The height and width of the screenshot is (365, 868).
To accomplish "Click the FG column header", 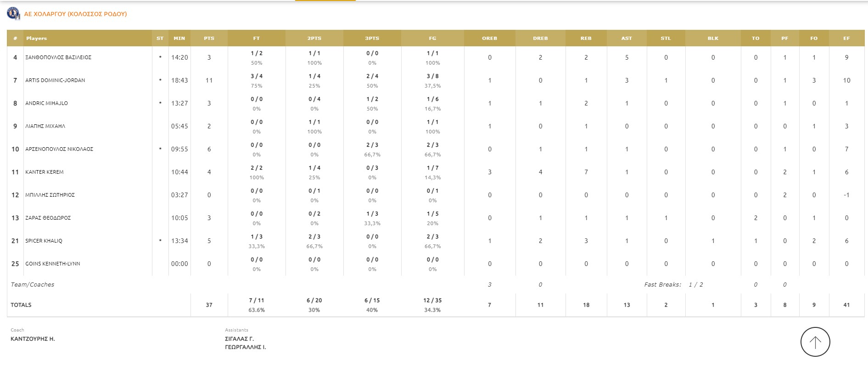I will coord(432,39).
